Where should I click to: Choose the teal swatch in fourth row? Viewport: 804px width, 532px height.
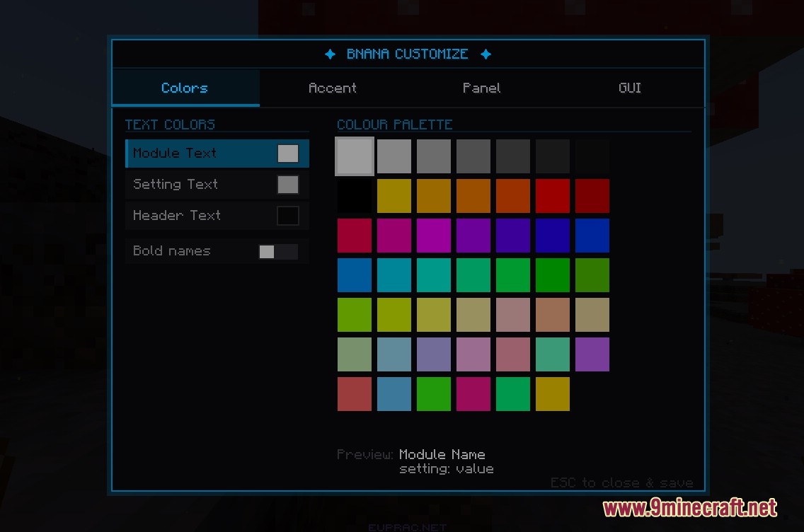[x=434, y=275]
